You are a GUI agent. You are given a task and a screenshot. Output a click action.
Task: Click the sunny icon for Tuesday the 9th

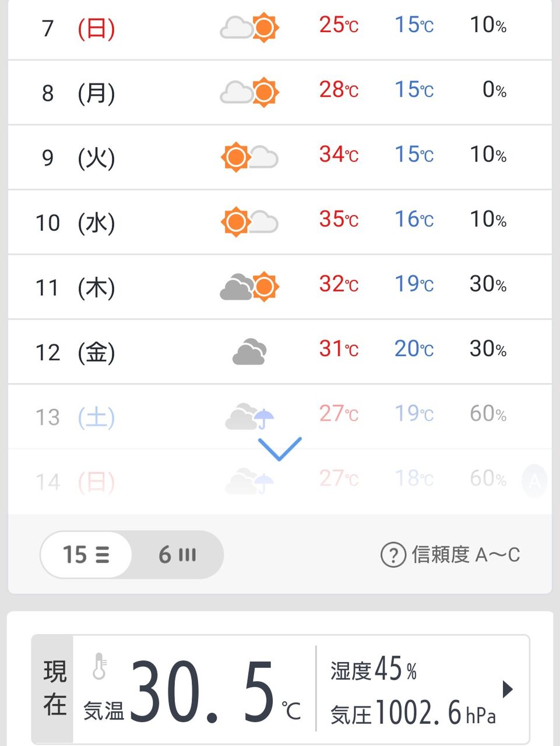(x=236, y=157)
